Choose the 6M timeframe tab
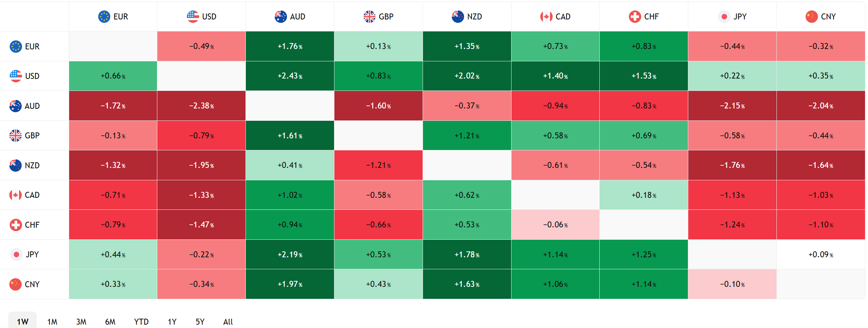Viewport: 868px width, 328px height. (x=110, y=322)
